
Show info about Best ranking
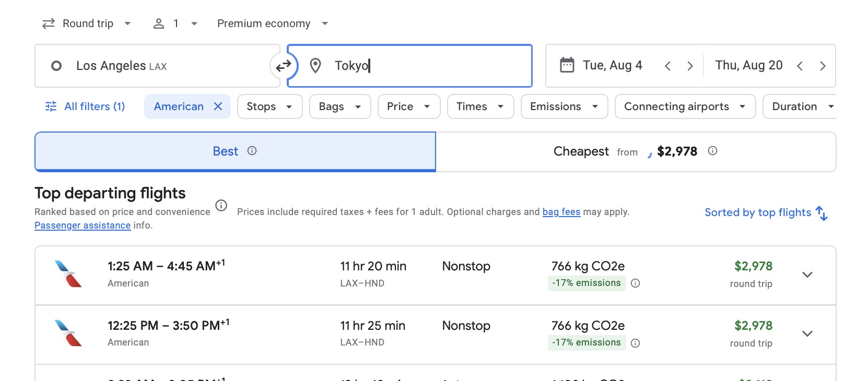click(252, 151)
